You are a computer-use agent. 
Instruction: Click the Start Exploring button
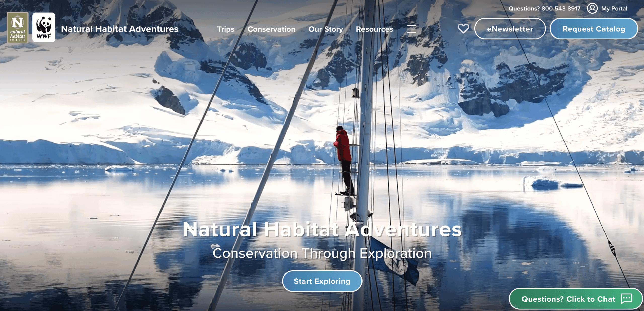[x=322, y=281]
